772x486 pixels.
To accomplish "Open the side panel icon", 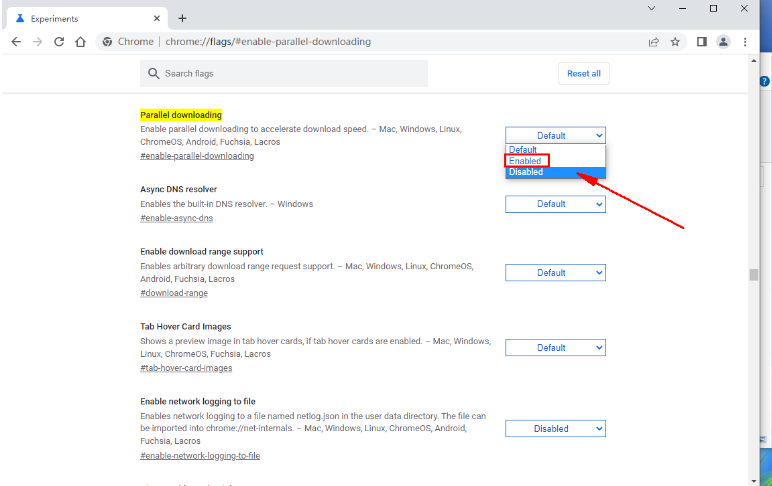I will (x=701, y=42).
